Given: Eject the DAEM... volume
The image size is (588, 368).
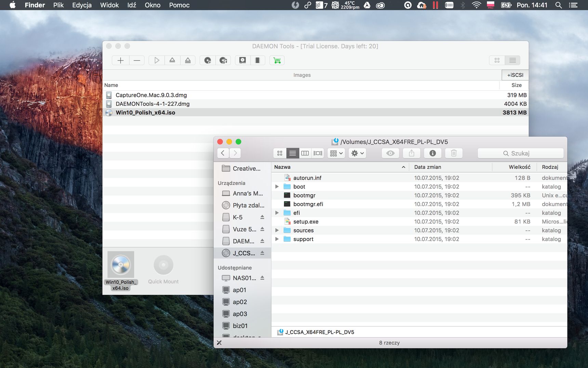Looking at the screenshot, I should tap(262, 241).
